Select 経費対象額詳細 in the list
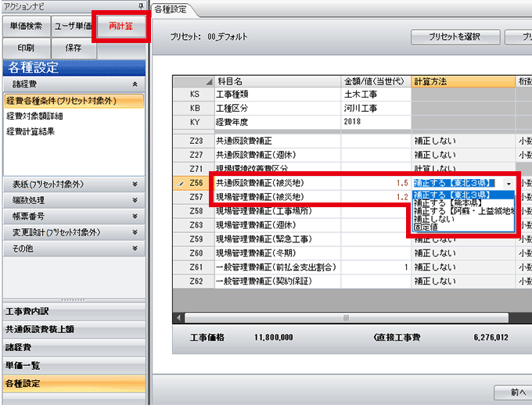The height and width of the screenshot is (405, 532). pyautogui.click(x=35, y=116)
